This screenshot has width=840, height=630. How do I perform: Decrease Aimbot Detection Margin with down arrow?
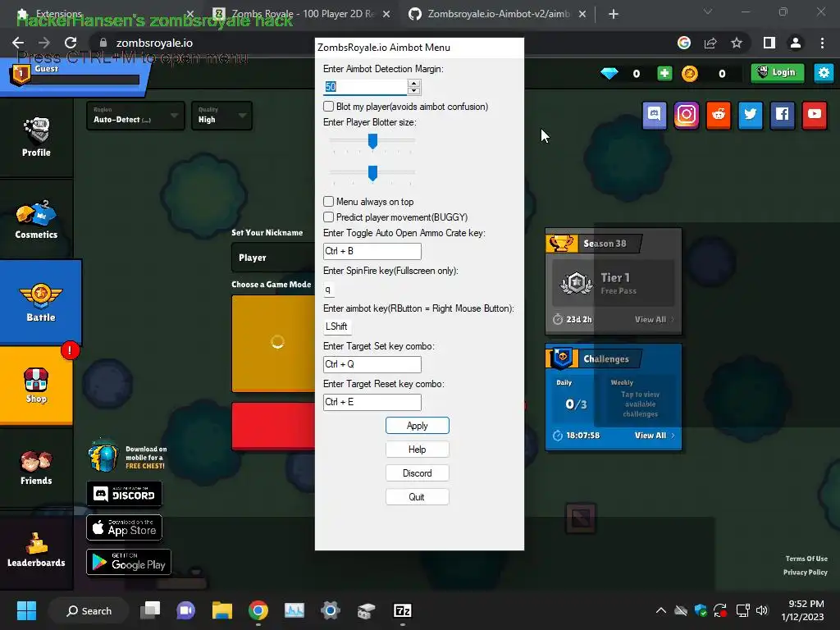point(413,90)
